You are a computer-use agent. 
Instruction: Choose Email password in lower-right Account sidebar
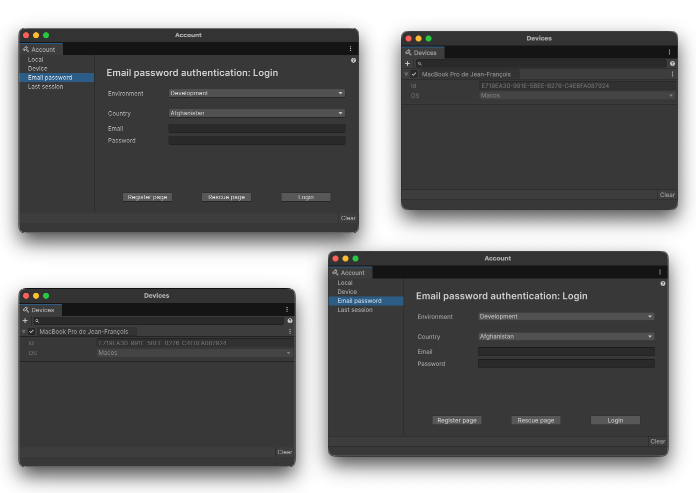point(366,301)
